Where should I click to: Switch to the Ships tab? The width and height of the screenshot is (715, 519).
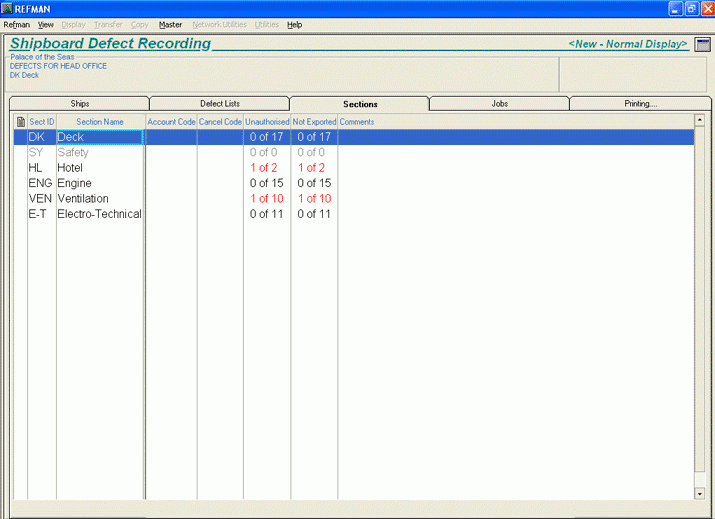point(80,104)
